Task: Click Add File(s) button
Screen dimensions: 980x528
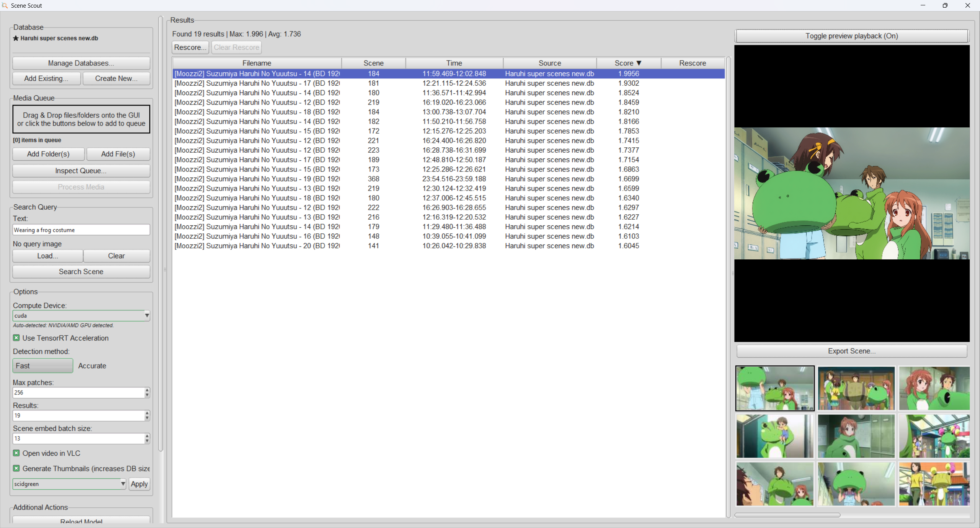Action: [118, 154]
